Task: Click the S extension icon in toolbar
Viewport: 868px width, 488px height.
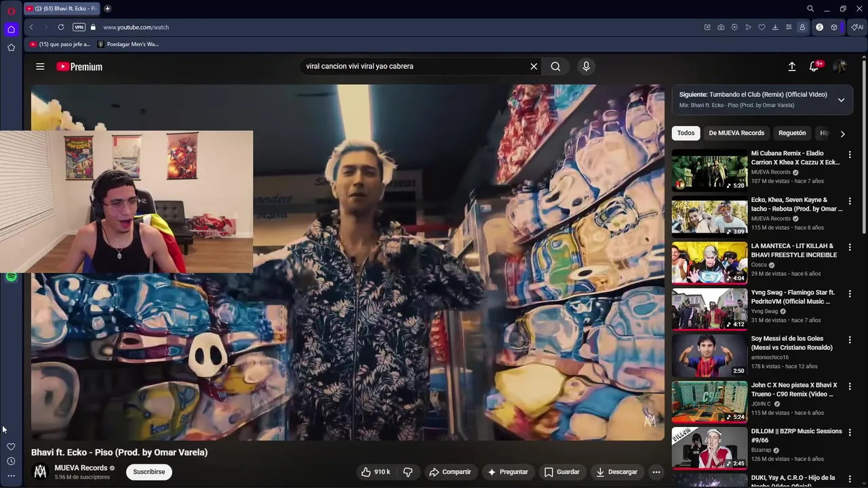Action: (x=819, y=27)
